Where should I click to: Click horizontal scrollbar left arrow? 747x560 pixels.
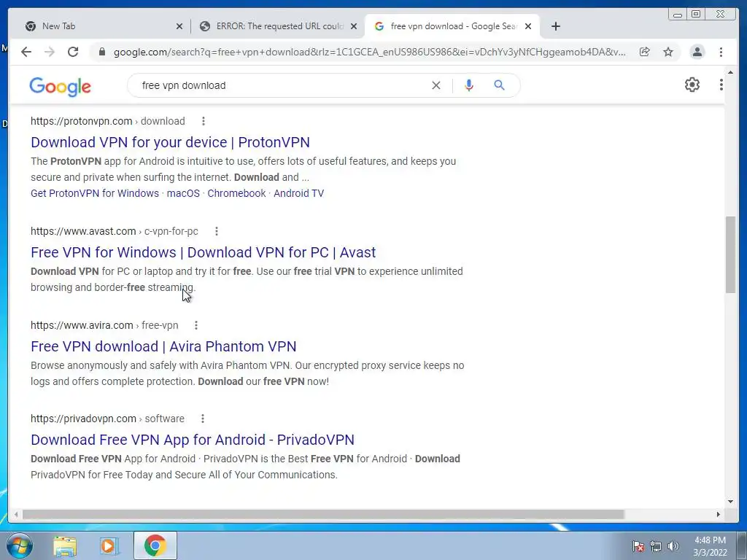pos(16,514)
